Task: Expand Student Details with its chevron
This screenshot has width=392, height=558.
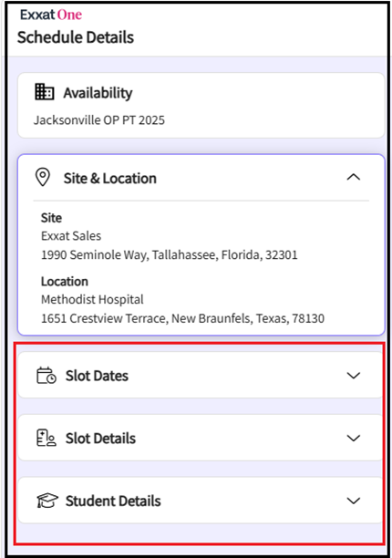Action: (x=354, y=501)
